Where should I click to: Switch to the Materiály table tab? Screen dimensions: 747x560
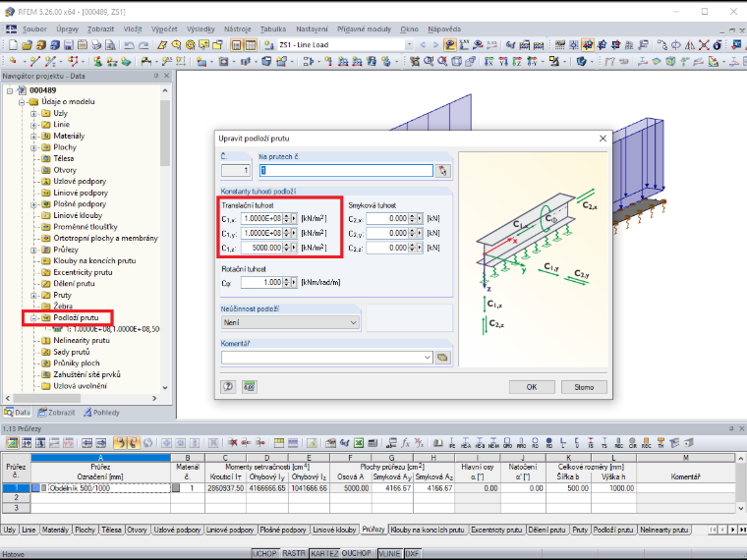tap(55, 530)
